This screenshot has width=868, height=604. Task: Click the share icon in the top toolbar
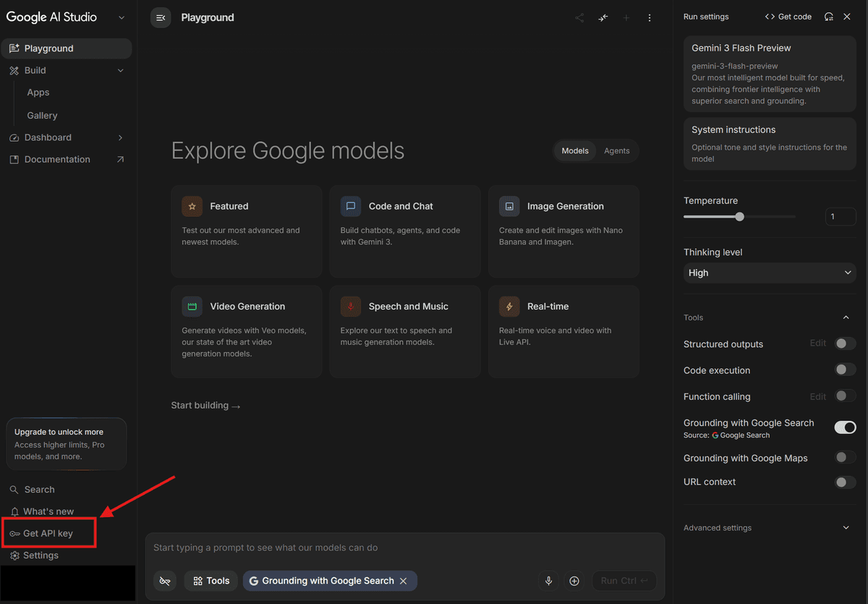point(579,17)
